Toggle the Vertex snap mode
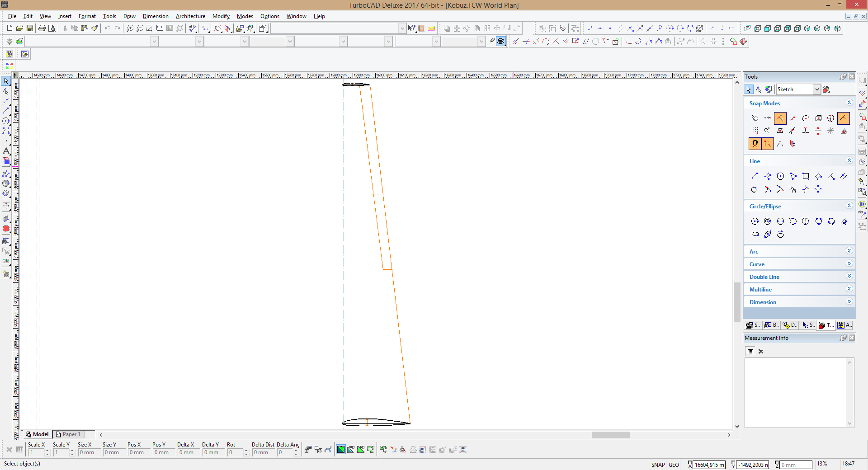Viewport: 868px width, 470px height. [x=780, y=118]
